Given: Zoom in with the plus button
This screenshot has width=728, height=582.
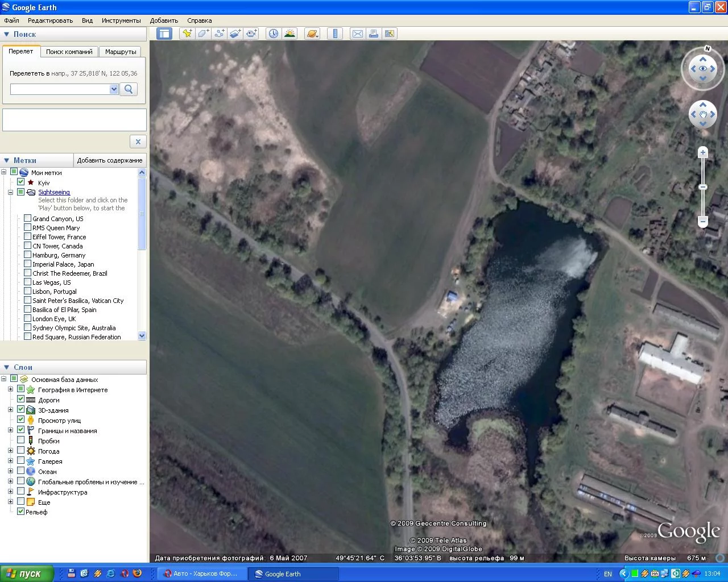Looking at the screenshot, I should pyautogui.click(x=703, y=152).
